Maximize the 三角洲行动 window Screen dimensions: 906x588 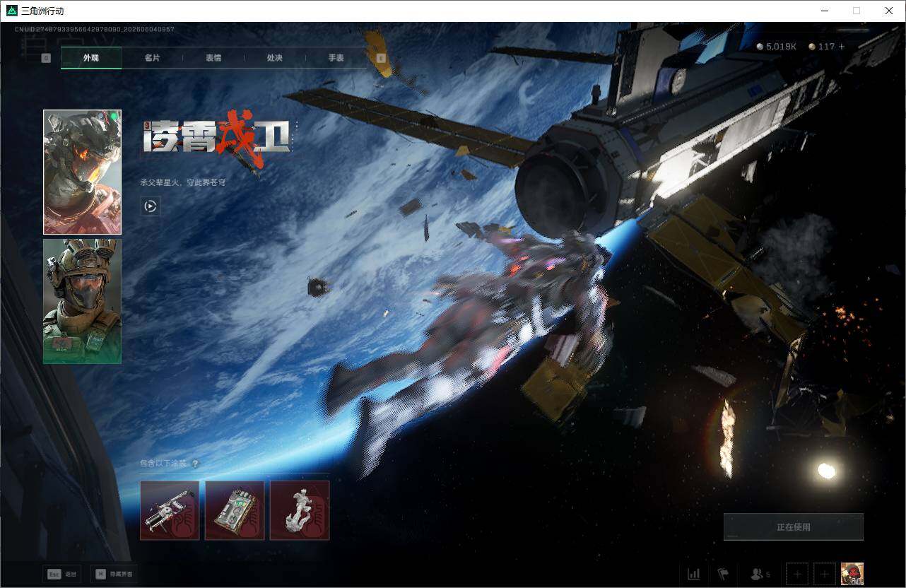[x=857, y=11]
